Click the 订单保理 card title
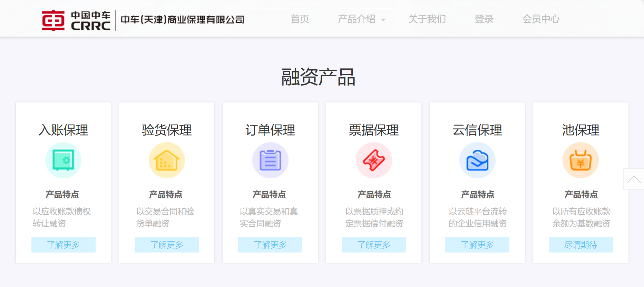Screen dimensions: 644x287 point(270,130)
